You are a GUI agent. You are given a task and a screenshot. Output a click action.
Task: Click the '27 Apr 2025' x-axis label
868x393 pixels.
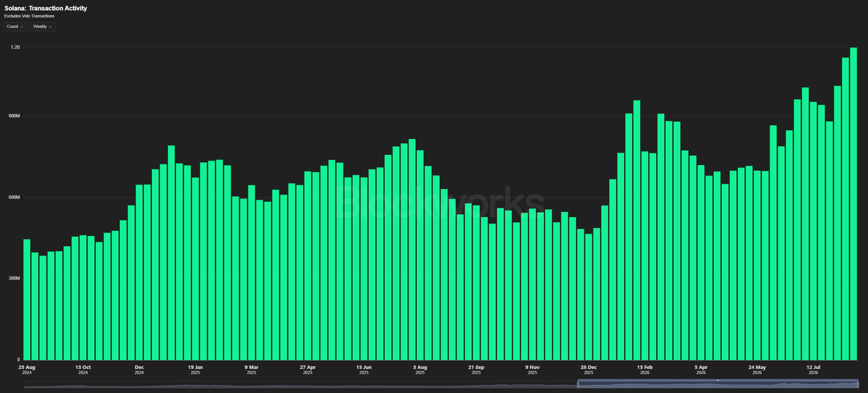[308, 369]
